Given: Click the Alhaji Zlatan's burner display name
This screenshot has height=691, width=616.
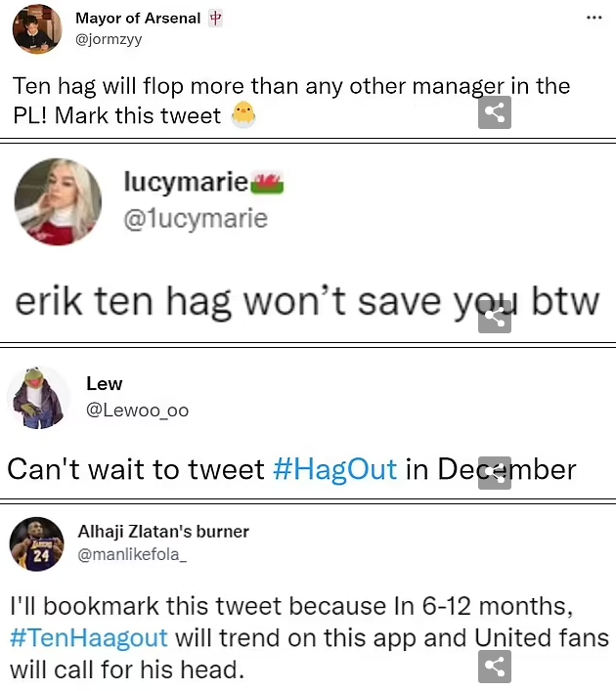Looking at the screenshot, I should tap(163, 532).
